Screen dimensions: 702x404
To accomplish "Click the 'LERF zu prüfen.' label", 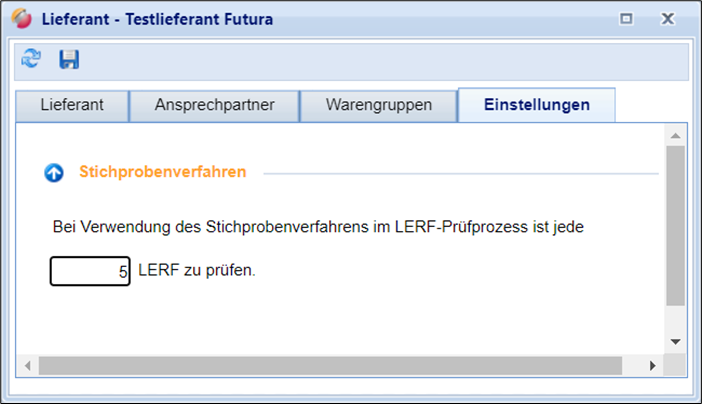I will point(197,271).
